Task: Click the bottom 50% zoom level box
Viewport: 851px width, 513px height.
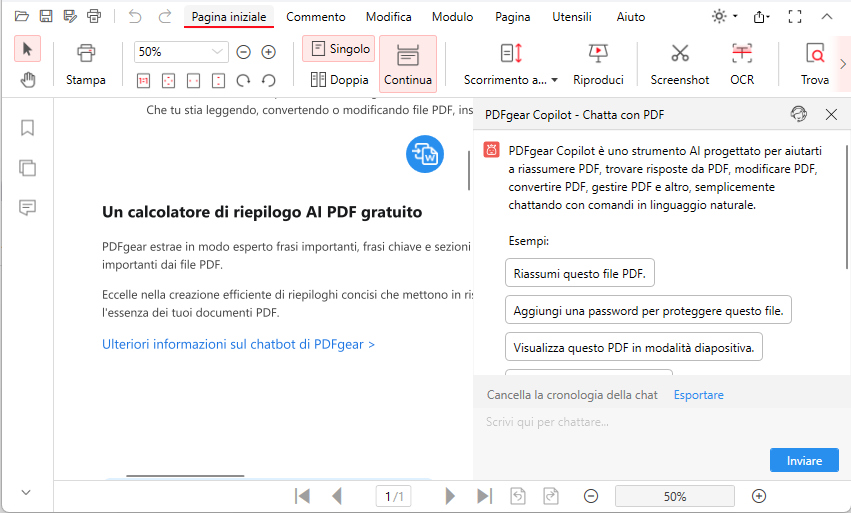Action: click(x=675, y=496)
